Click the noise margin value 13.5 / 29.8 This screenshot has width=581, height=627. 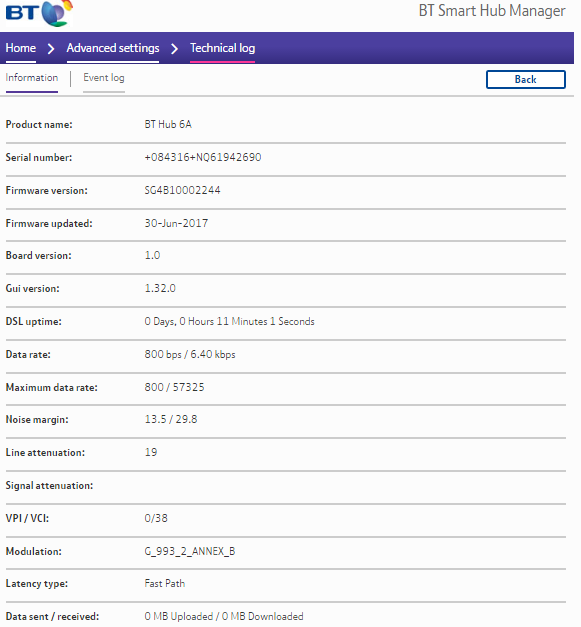pyautogui.click(x=171, y=419)
